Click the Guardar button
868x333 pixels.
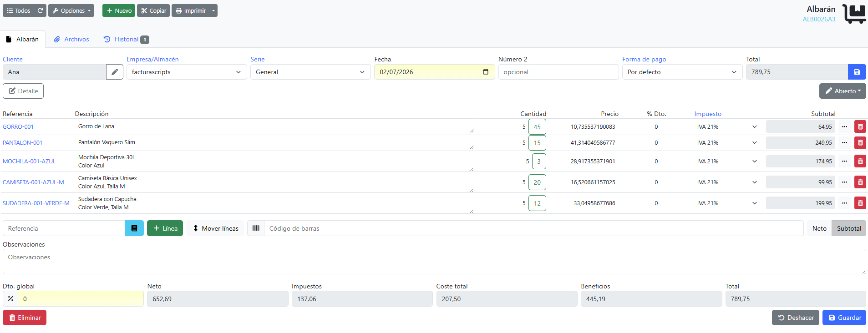pos(844,318)
